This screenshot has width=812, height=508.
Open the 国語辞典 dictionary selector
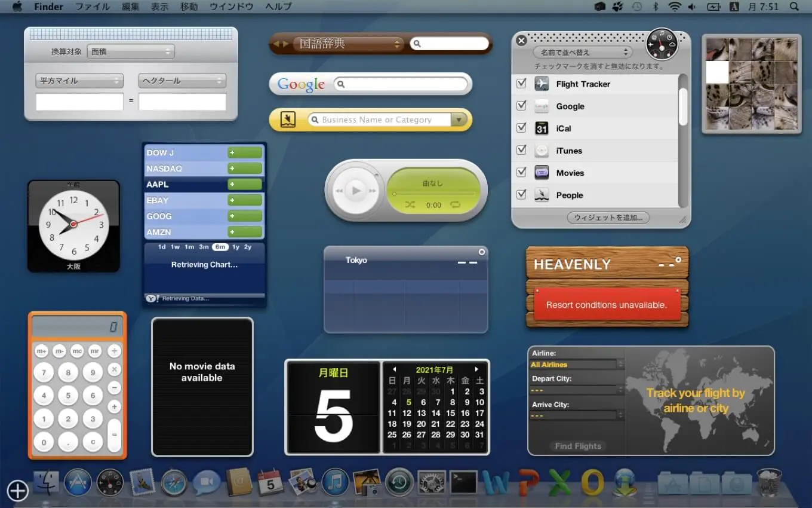point(349,44)
